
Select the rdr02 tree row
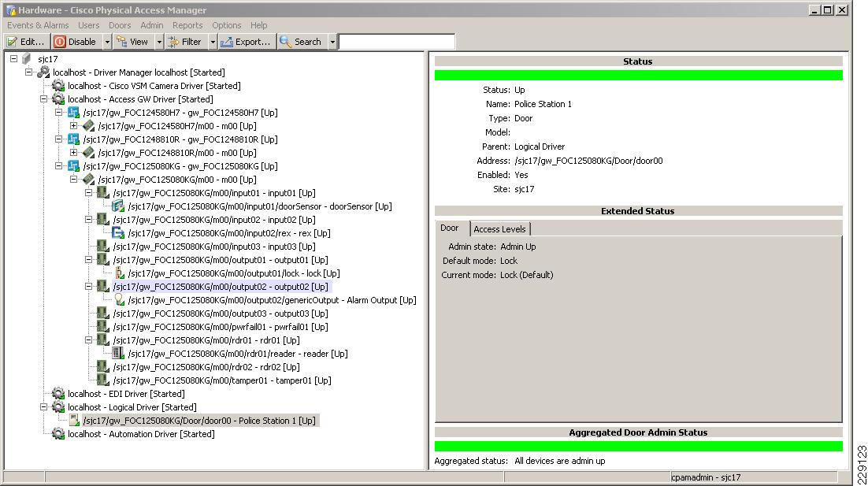pos(206,367)
